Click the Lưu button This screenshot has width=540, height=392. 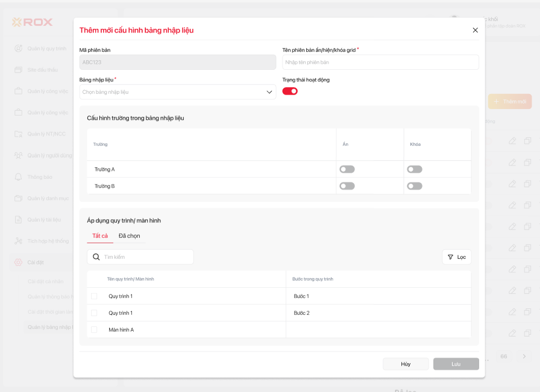pos(456,364)
